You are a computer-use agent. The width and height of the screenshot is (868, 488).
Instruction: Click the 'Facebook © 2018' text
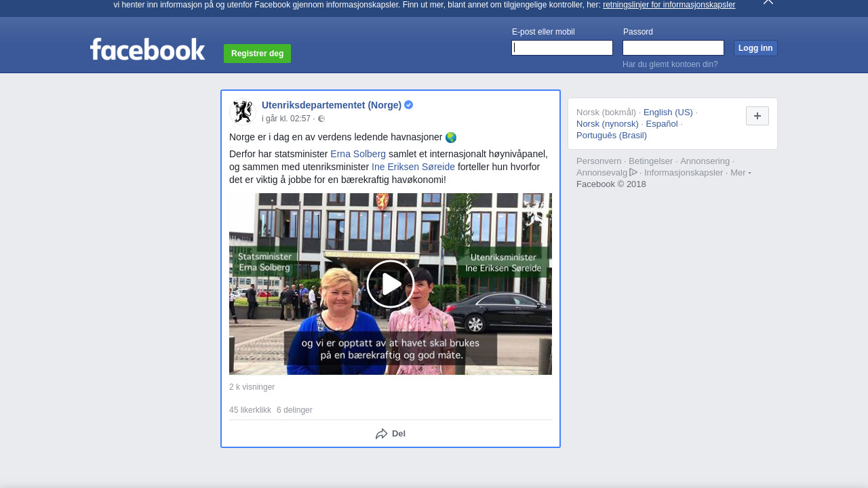click(x=611, y=184)
